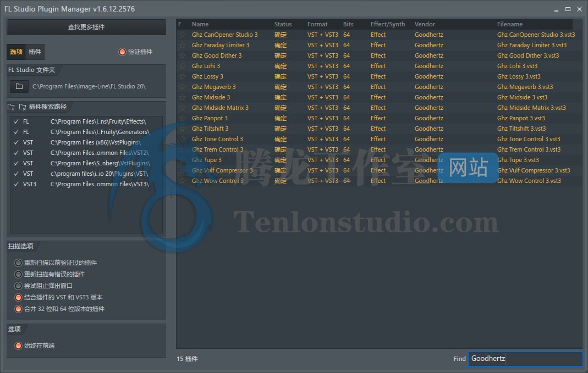Select the Ghz CanOpener Studio 3 name
This screenshot has width=588, height=373.
(x=224, y=35)
